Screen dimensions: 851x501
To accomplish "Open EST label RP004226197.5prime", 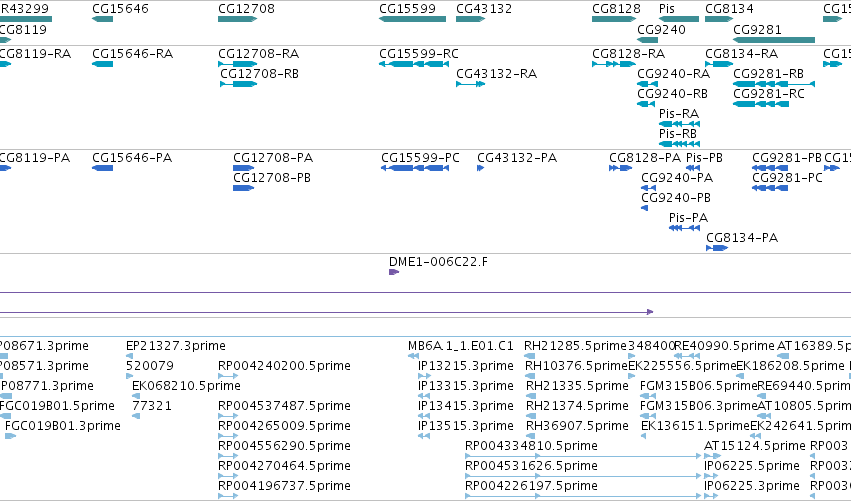I will (531, 486).
